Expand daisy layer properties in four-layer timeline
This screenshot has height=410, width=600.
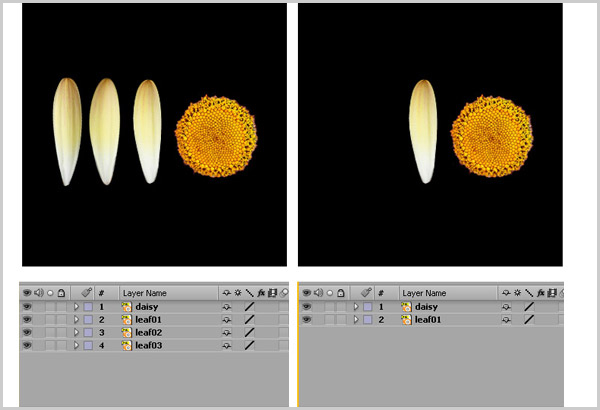pyautogui.click(x=76, y=307)
